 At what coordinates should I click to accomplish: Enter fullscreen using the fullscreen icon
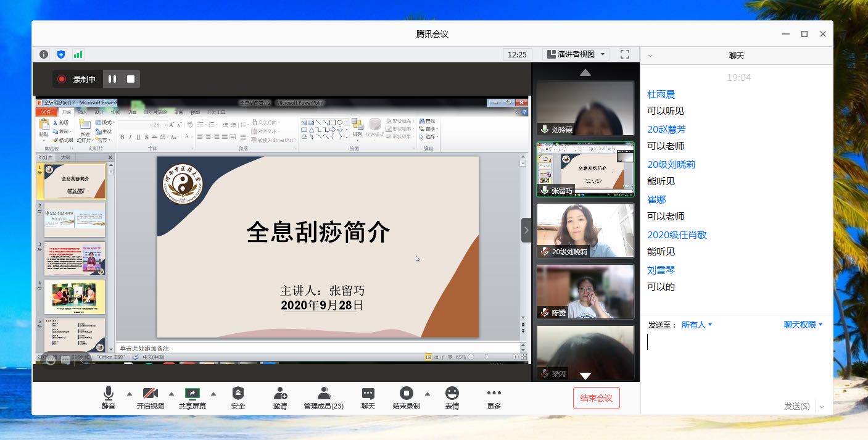point(624,54)
